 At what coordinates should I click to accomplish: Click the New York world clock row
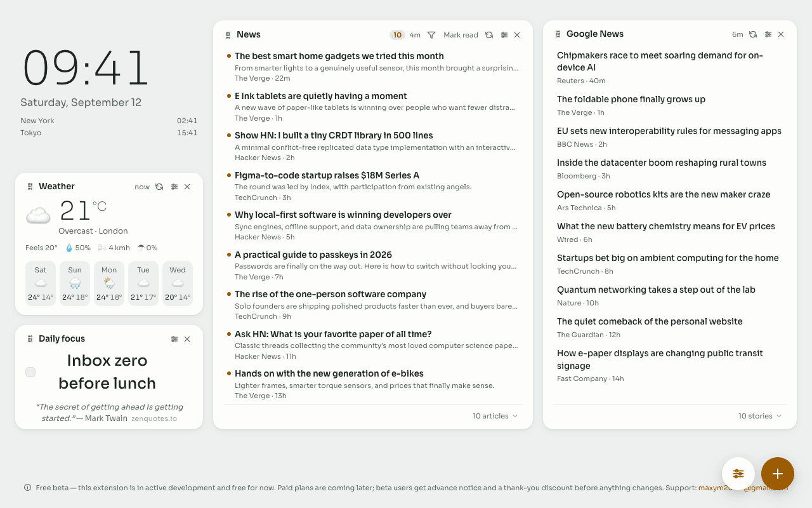coord(109,121)
